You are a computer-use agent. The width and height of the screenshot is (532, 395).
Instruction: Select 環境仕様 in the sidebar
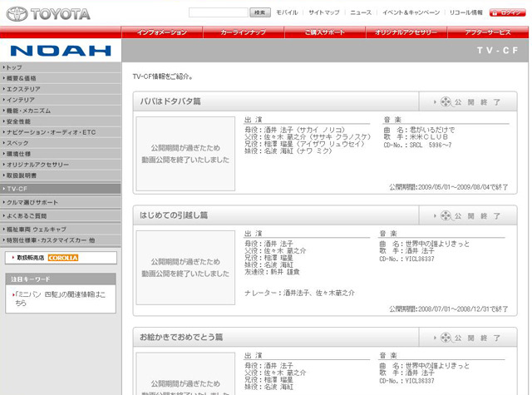click(61, 154)
